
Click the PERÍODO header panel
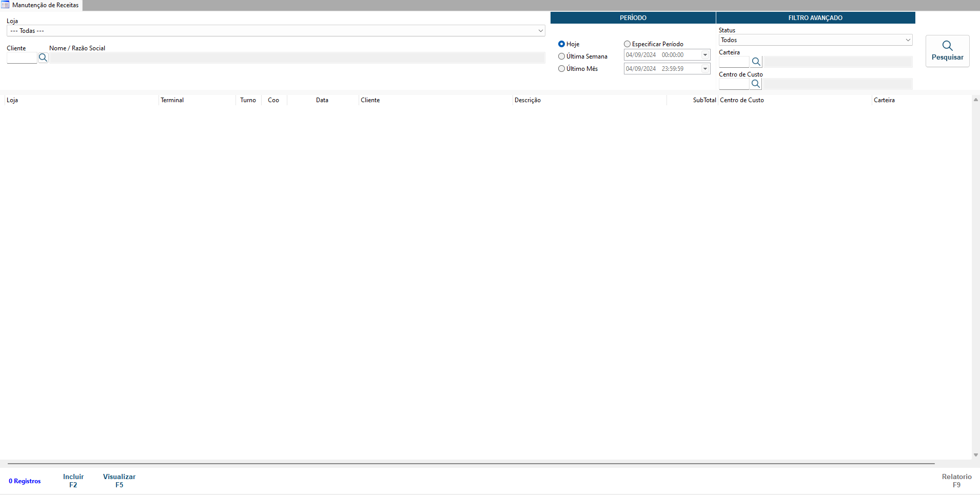click(633, 18)
